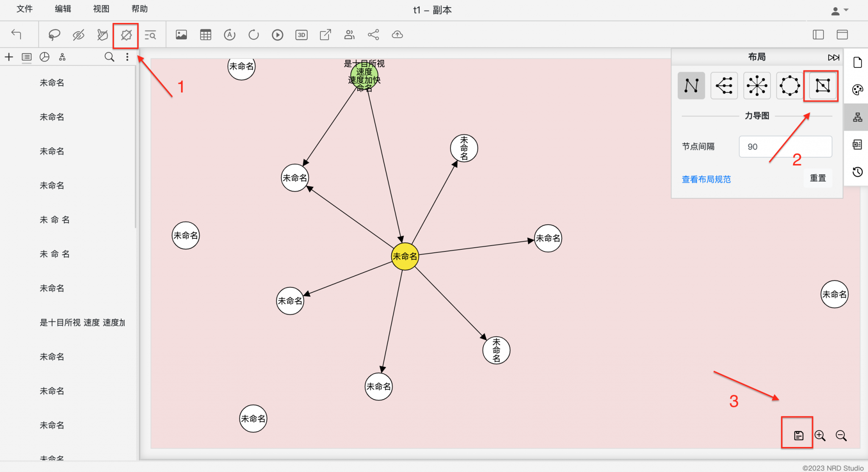This screenshot has height=472, width=868.
Task: Click the lasso selection tool icon
Action: 54,35
